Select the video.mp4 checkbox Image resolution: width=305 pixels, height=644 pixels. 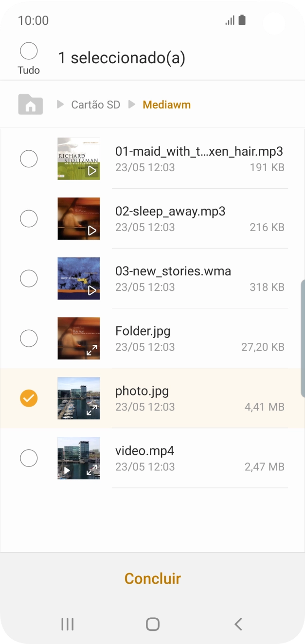pos(29,458)
